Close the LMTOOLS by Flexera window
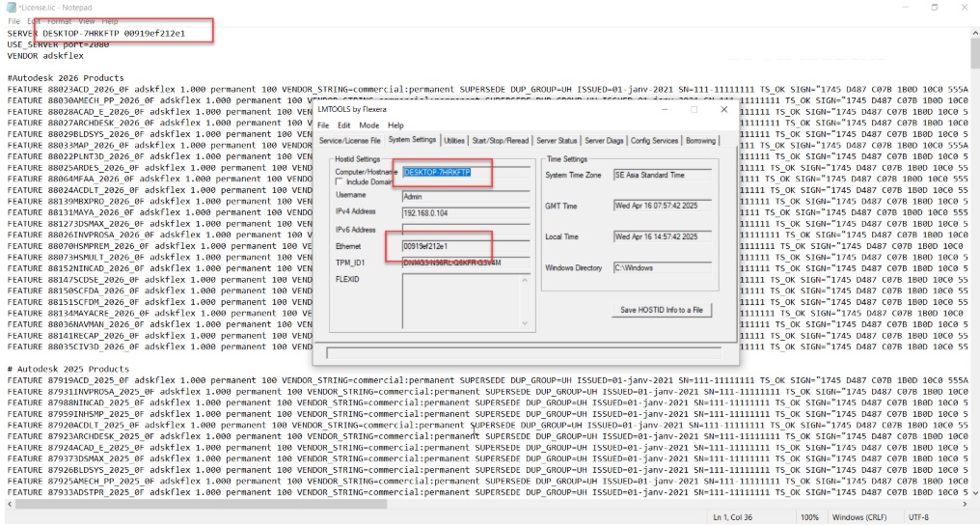The width and height of the screenshot is (980, 526). (724, 109)
